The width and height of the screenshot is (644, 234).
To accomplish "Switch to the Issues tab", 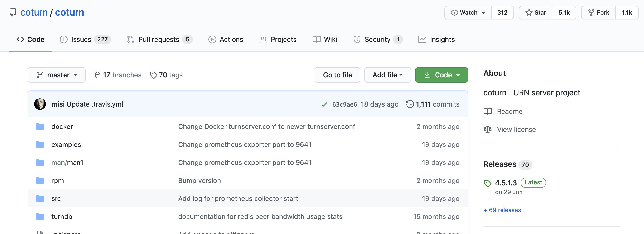I will [81, 39].
